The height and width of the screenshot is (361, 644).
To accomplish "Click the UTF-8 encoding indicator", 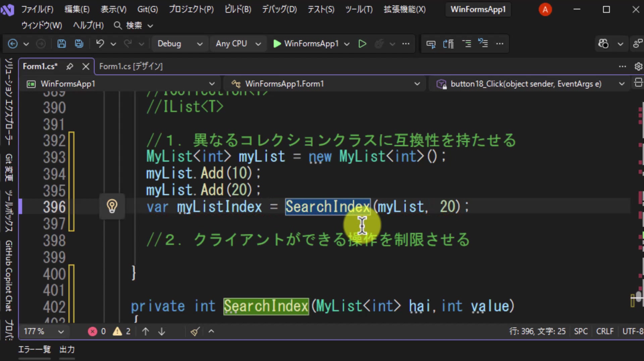I will tap(633, 331).
